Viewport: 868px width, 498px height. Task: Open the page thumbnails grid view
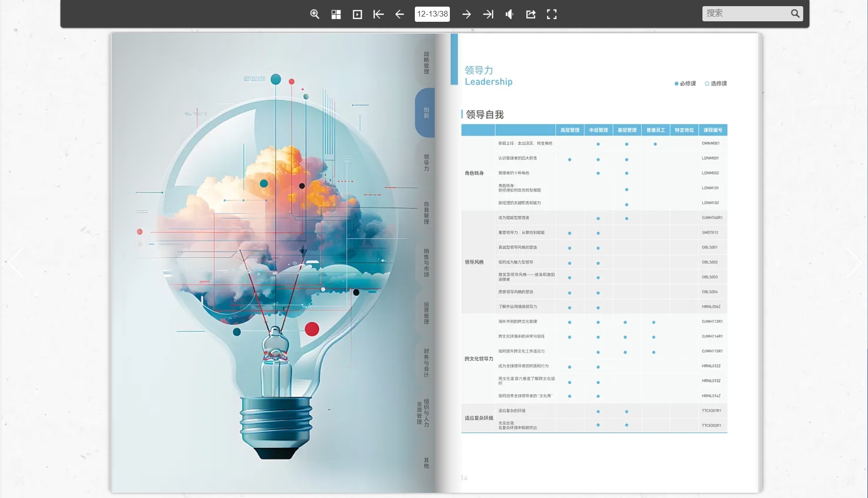coord(336,14)
